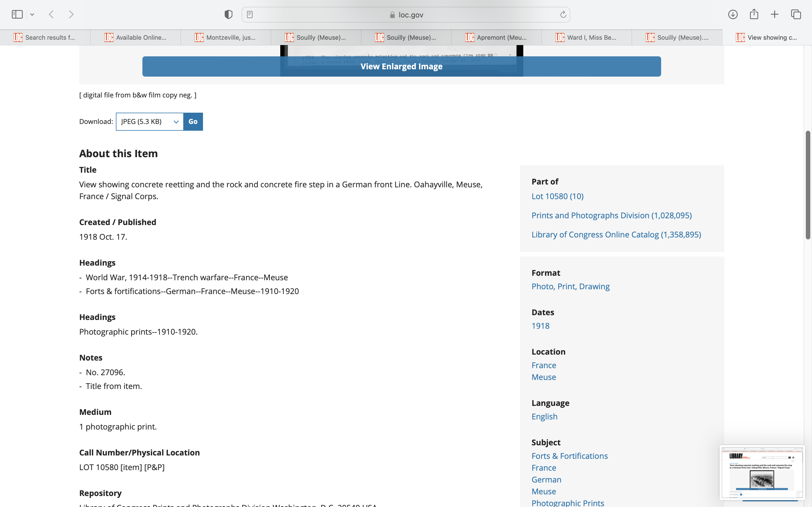This screenshot has width=812, height=507.
Task: Reload the page with refresh icon
Action: [563, 14]
